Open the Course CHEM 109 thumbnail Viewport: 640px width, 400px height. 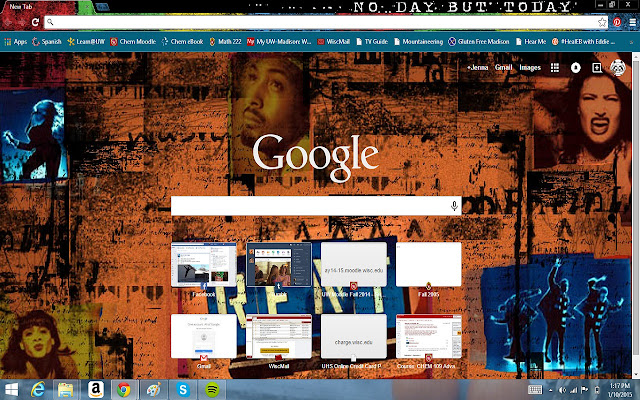coord(429,337)
